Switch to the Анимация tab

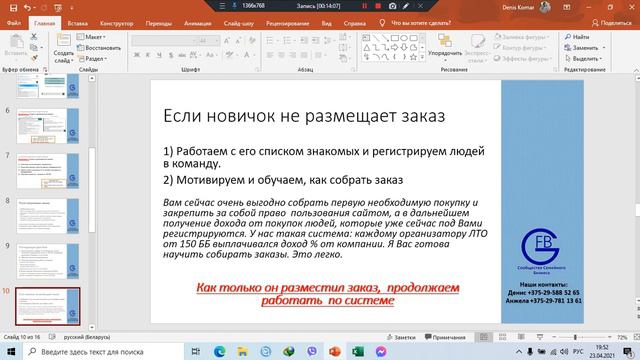(198, 23)
